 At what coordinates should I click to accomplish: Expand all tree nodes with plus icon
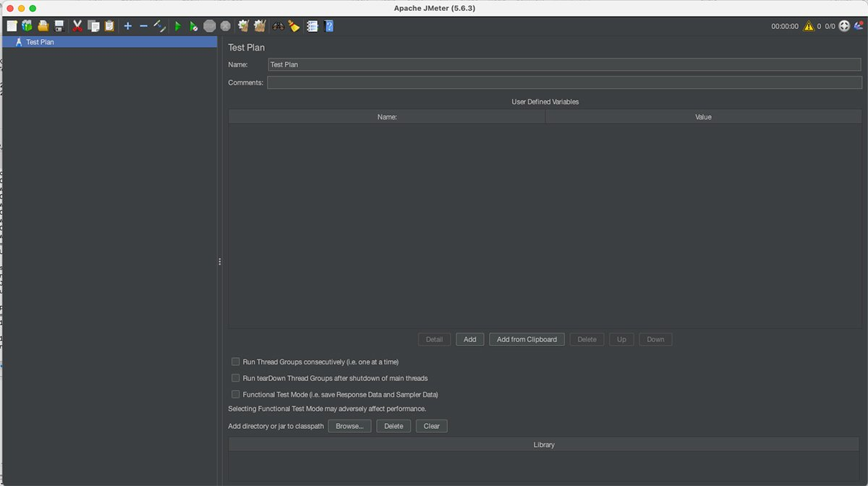[x=128, y=26]
